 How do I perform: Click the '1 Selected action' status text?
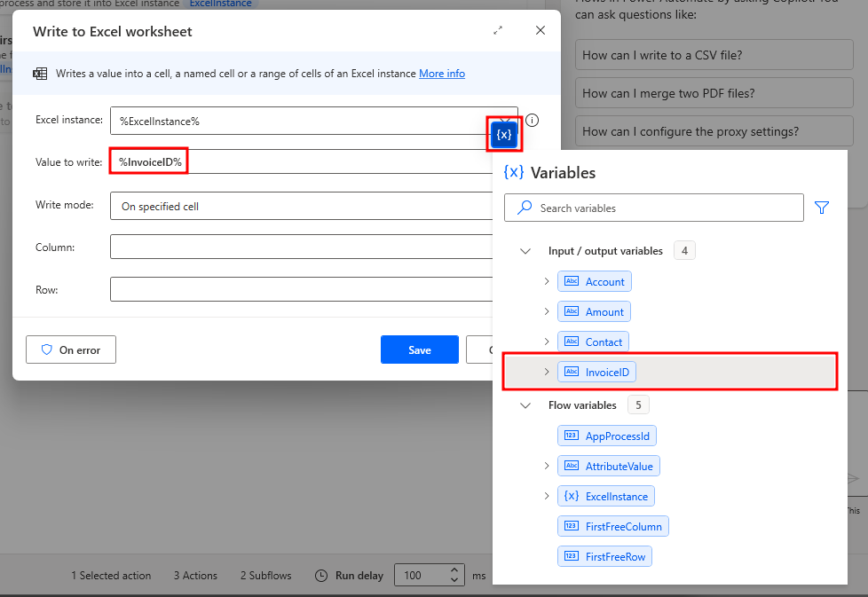(x=111, y=576)
